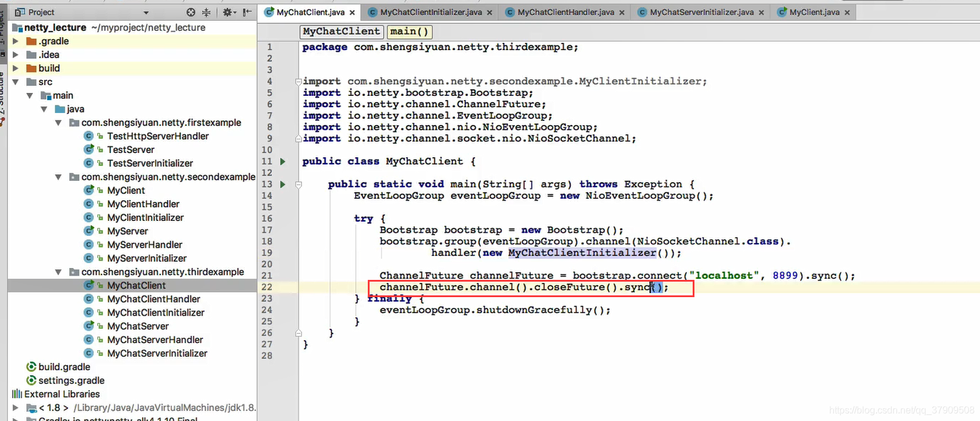
Task: Open TestServer class
Action: [131, 150]
